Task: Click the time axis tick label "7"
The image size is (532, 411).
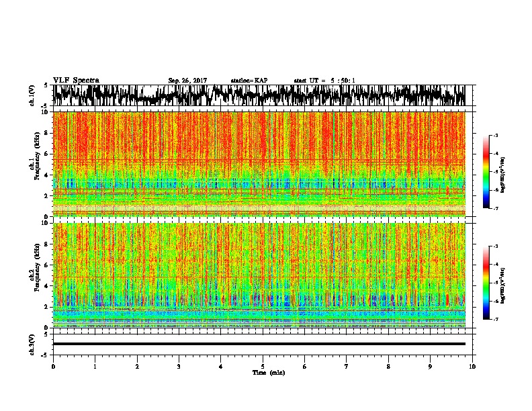Action: (347, 367)
